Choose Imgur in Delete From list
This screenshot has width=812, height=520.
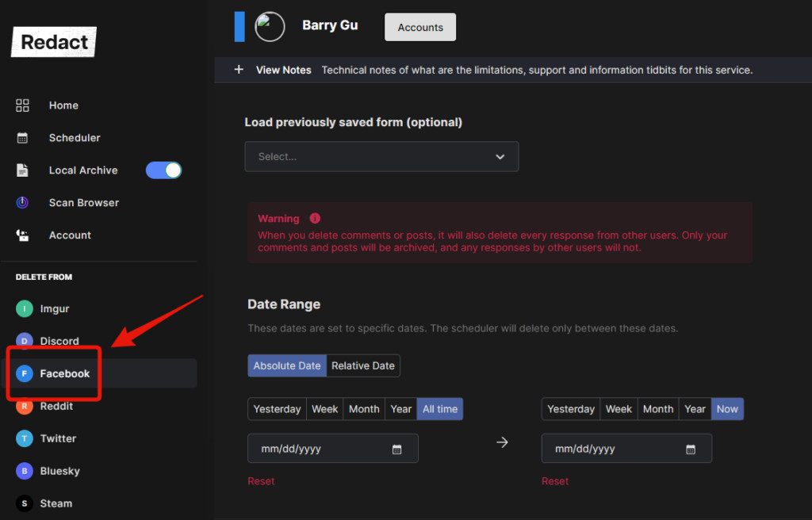[55, 308]
